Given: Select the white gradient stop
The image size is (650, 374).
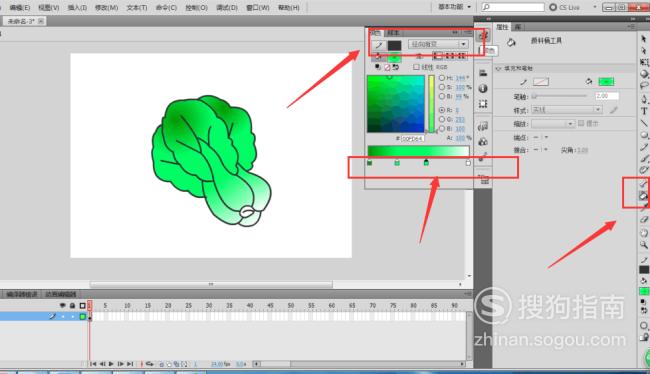Looking at the screenshot, I should click(468, 163).
